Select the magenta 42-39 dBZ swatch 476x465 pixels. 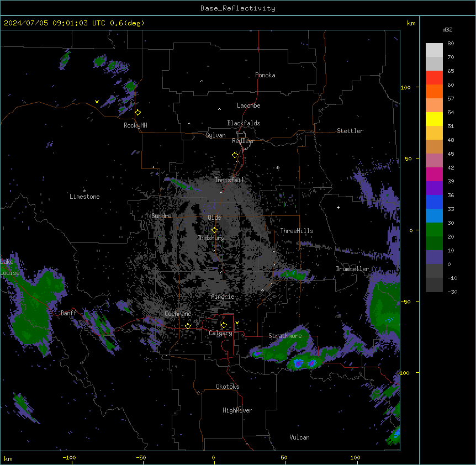(x=434, y=174)
